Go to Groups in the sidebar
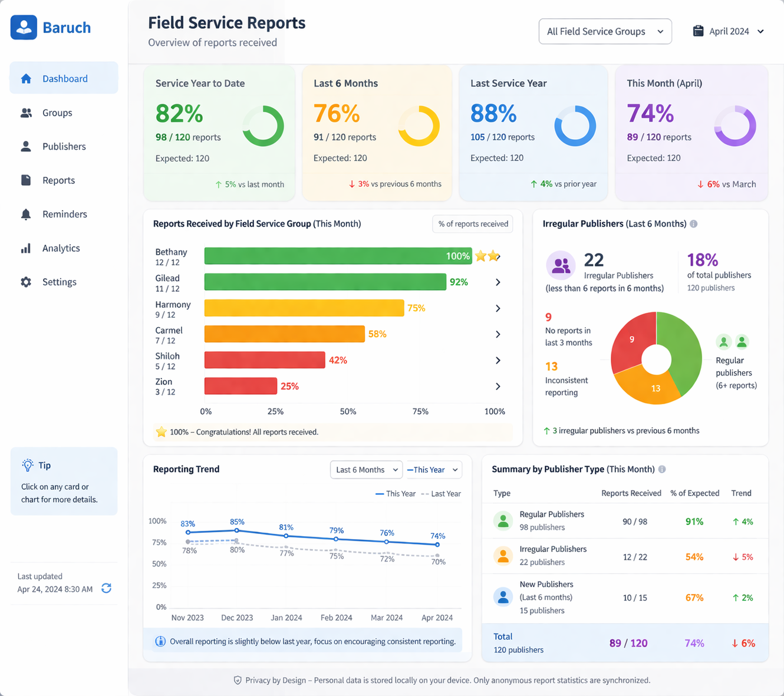The height and width of the screenshot is (696, 784). 57,113
